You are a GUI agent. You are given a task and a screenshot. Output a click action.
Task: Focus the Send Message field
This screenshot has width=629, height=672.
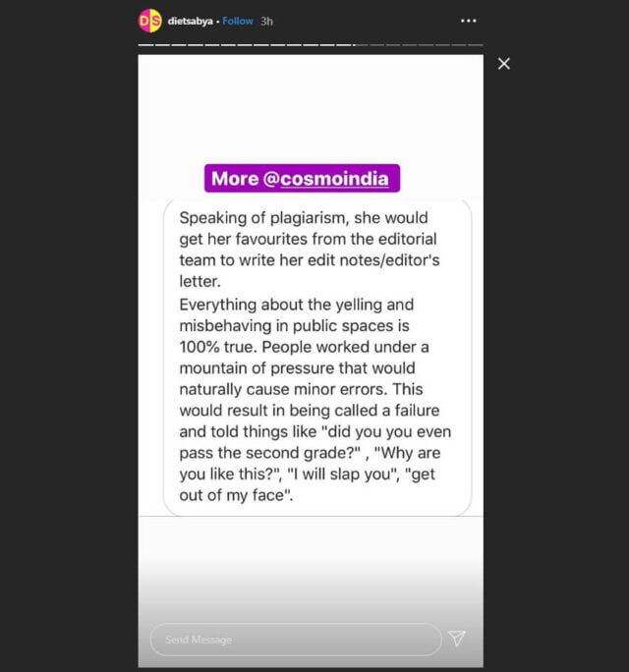pos(295,640)
